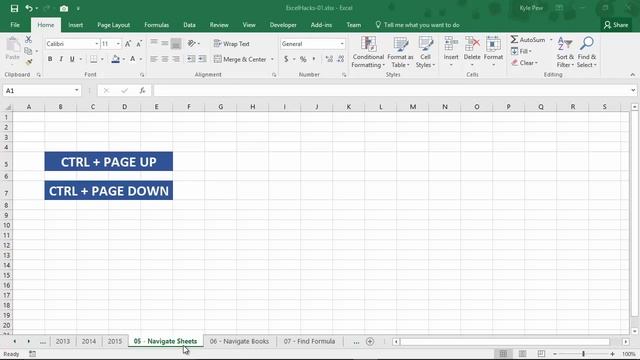
Task: Click the CTRL + PAGE UP cell
Action: click(109, 162)
